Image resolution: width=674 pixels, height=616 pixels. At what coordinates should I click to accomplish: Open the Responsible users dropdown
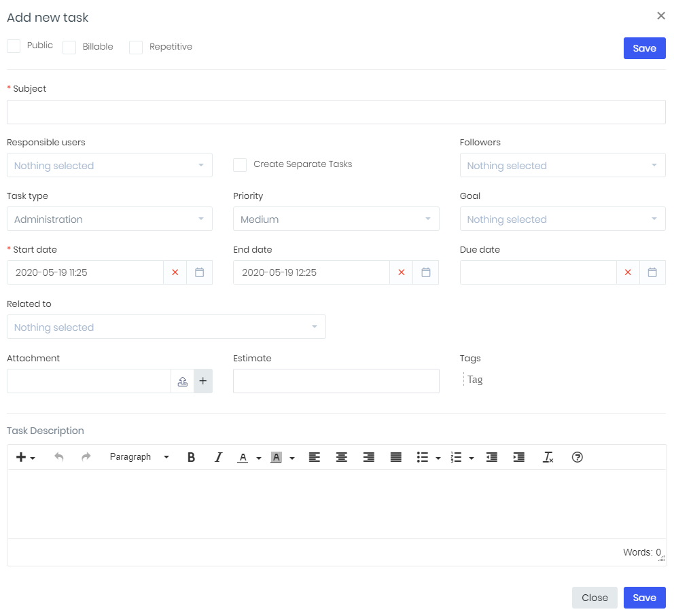[x=109, y=166]
